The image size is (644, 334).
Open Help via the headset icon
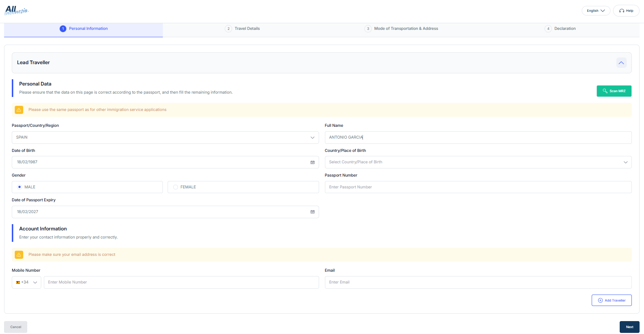[x=621, y=11]
